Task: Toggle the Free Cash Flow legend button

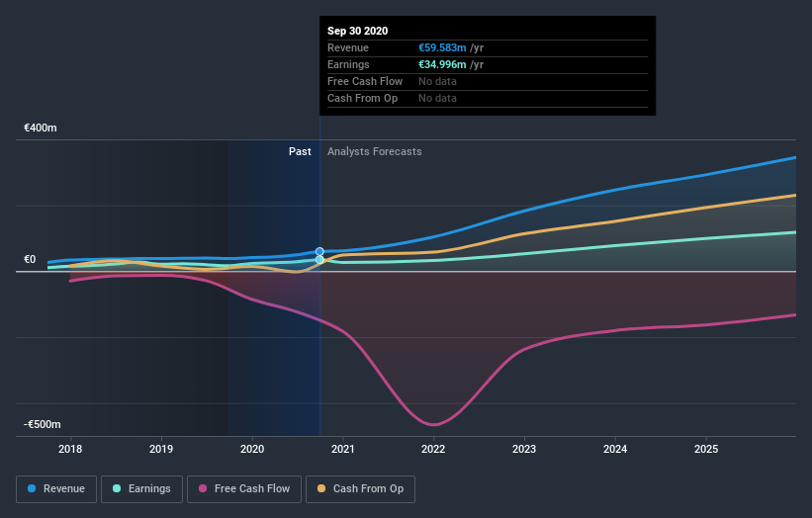Action: (244, 489)
